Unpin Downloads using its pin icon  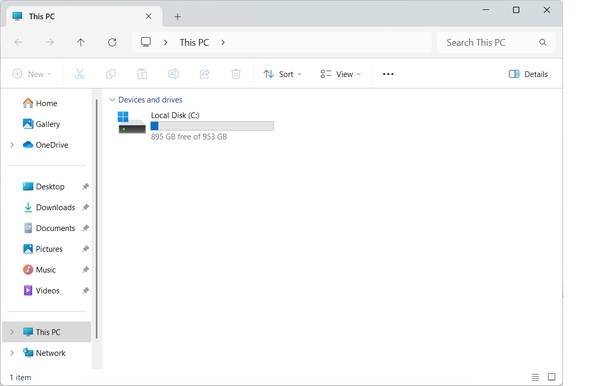click(85, 207)
